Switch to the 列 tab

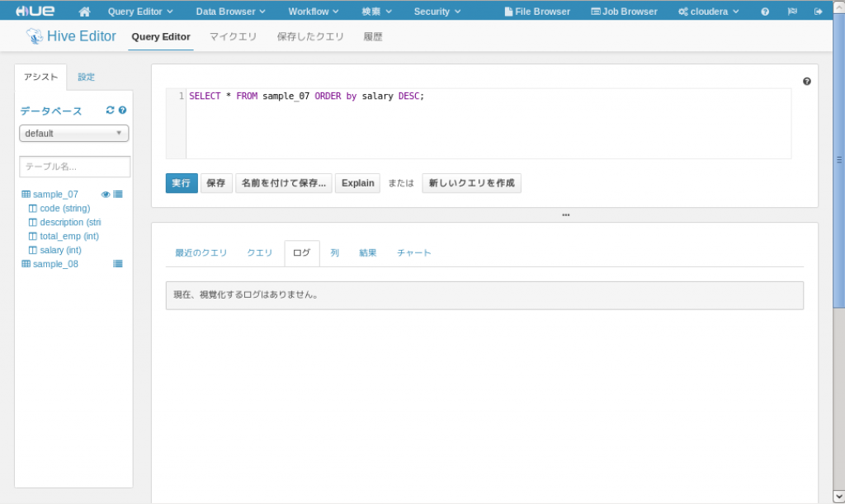click(335, 253)
